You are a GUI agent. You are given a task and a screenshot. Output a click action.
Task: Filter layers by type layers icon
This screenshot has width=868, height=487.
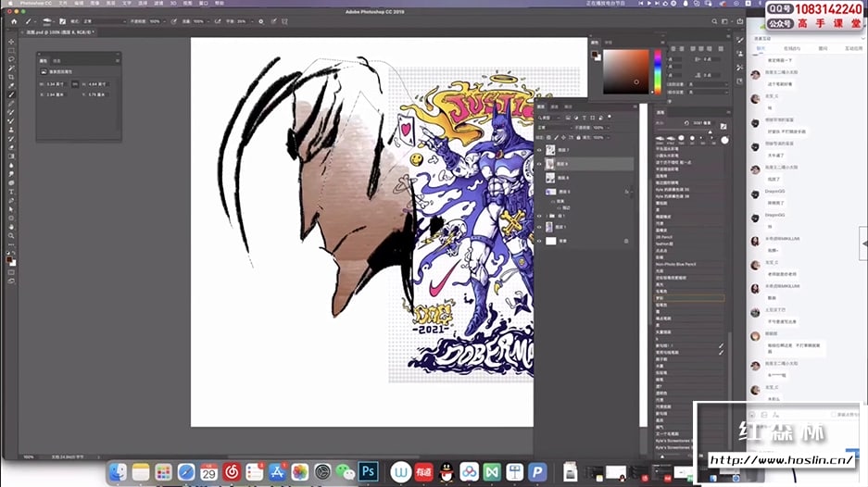click(584, 118)
